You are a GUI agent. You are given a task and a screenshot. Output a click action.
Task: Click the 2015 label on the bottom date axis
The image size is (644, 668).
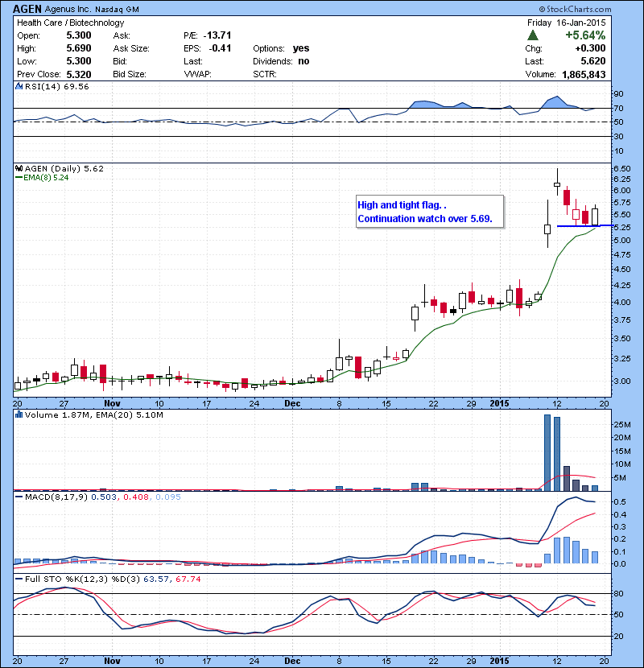pyautogui.click(x=499, y=661)
